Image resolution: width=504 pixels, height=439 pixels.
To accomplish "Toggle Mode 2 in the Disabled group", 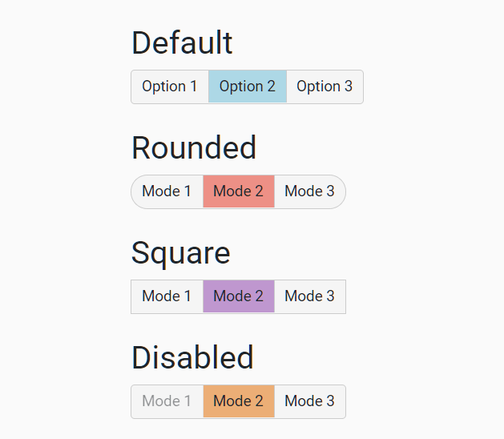I will click(238, 401).
